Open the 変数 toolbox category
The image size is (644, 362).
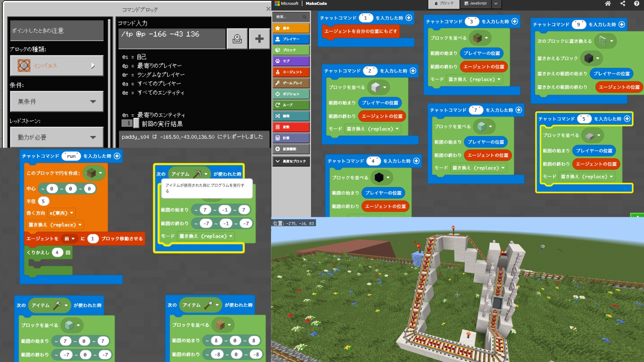[291, 127]
